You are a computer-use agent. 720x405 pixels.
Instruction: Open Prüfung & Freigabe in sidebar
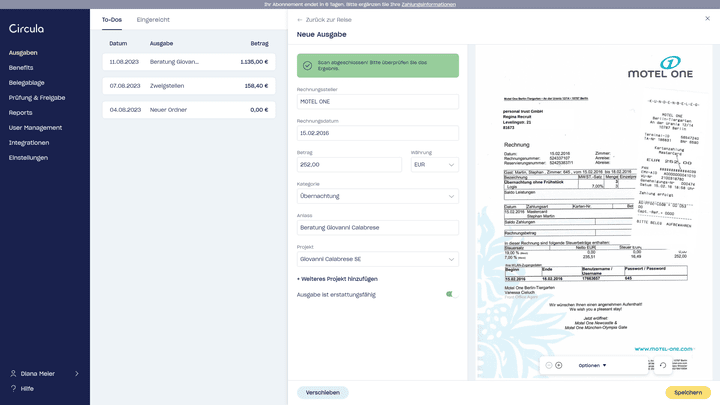click(x=37, y=98)
